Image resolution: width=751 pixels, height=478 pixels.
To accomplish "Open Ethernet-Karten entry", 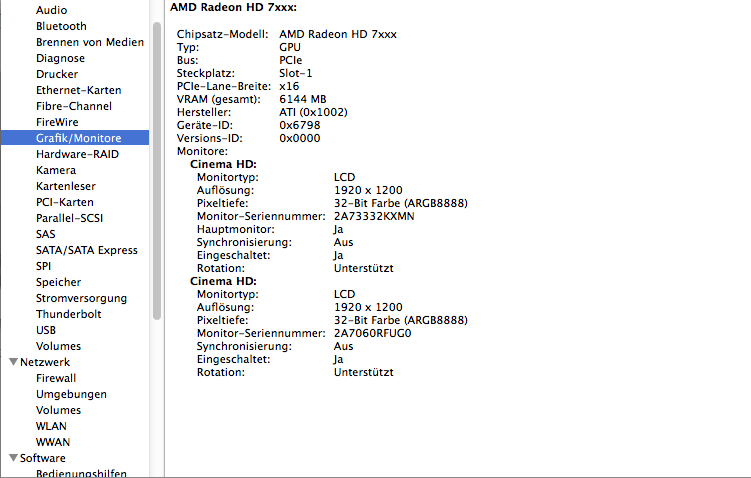I will (79, 90).
